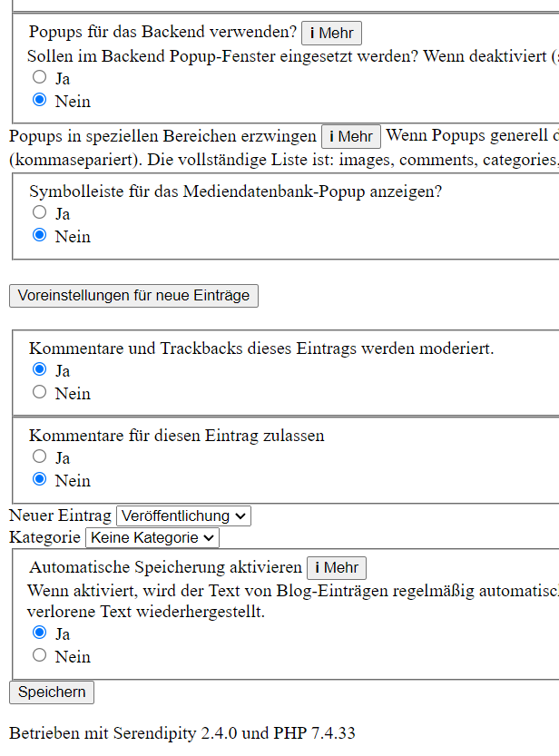
Task: Open the 'Neuer Eintrag' status dropdown
Action: (183, 515)
